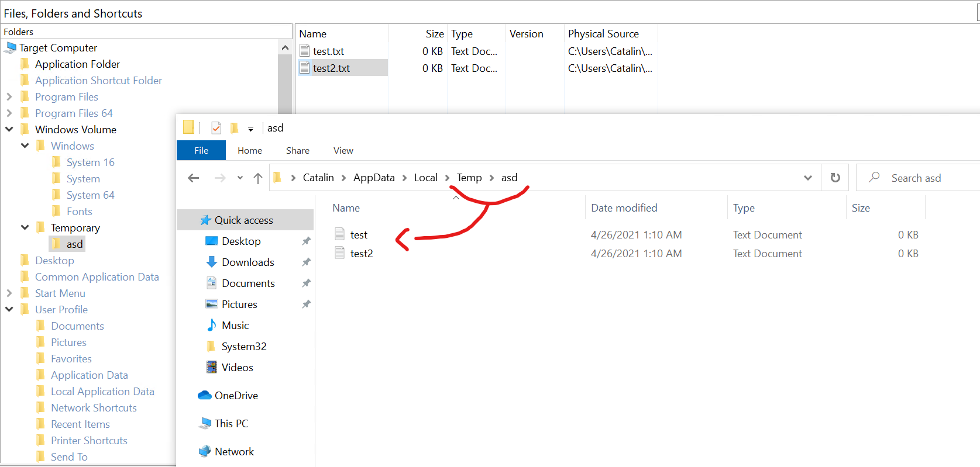Open Common Application Data folder
Screen dimensions: 980x467
97,277
